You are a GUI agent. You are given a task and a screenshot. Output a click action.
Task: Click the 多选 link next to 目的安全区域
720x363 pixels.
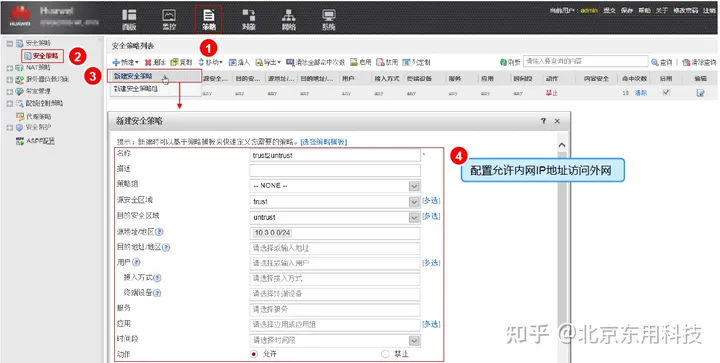(431, 216)
